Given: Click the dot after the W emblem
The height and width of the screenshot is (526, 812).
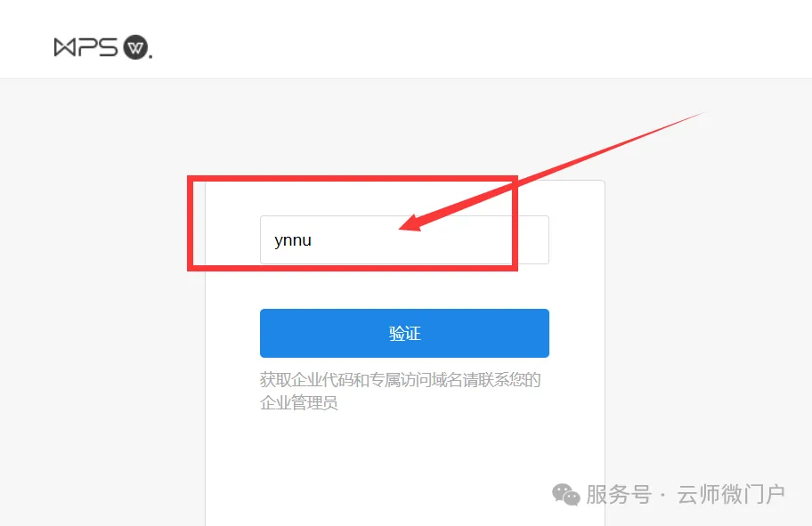Looking at the screenshot, I should [150, 57].
